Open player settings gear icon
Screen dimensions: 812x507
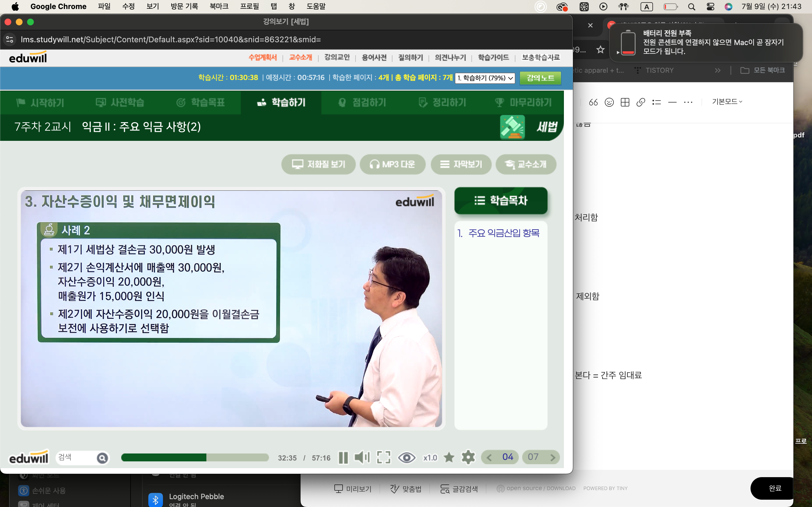point(468,457)
